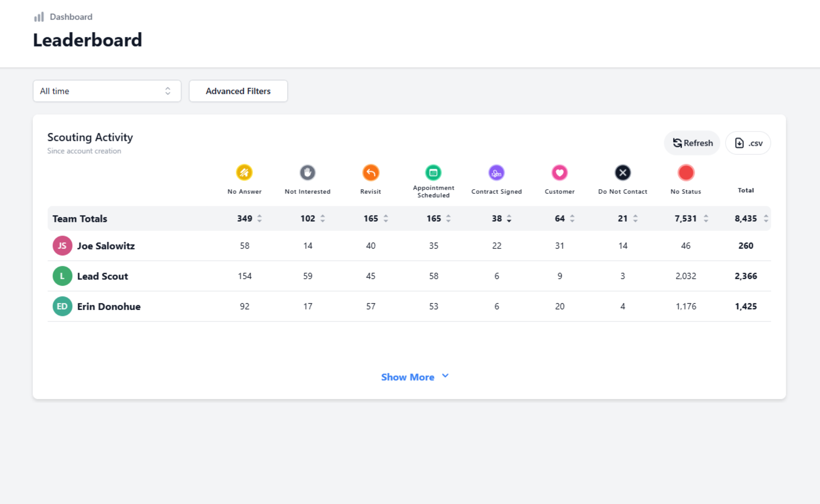Sort by No Answer team totals
Image resolution: width=820 pixels, height=504 pixels.
259,219
